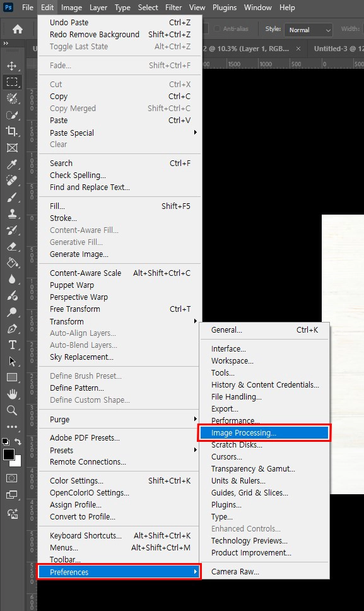Select the History Brush tool
Image resolution: width=364 pixels, height=611 pixels.
12,230
